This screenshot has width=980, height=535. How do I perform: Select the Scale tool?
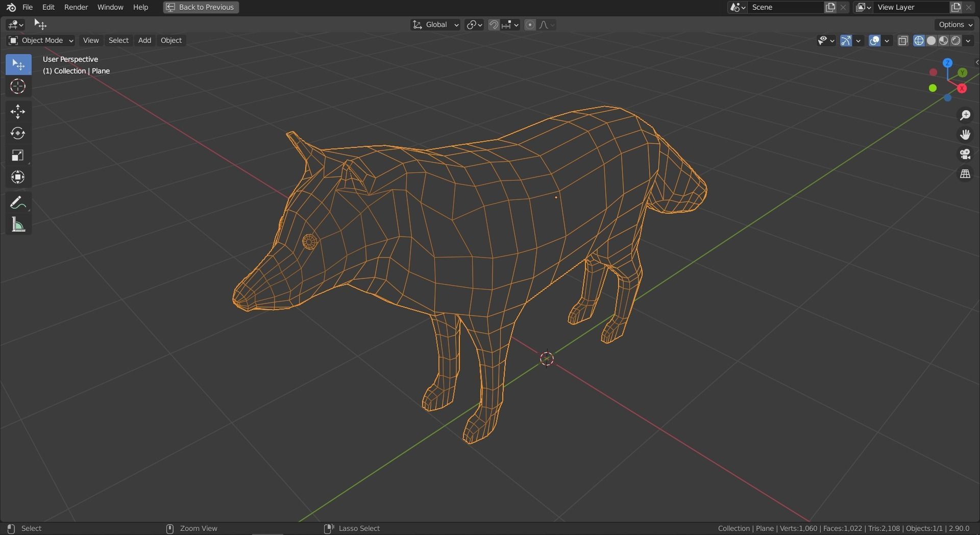click(18, 155)
